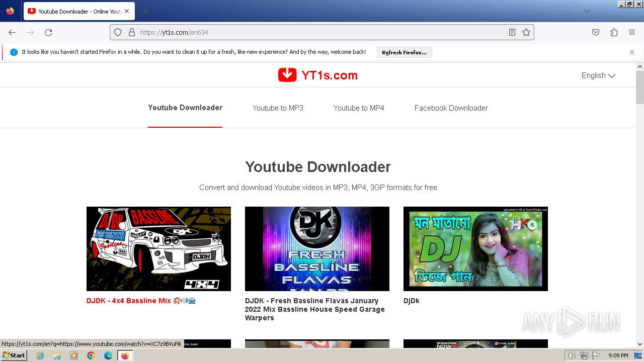Open the Extensions puzzle icon
The image size is (644, 362).
point(614,32)
